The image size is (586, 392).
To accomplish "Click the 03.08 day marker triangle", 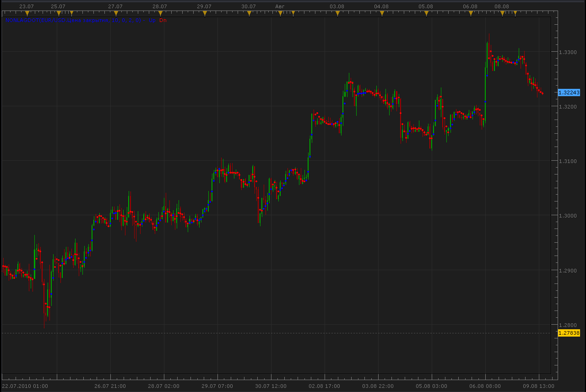I will coord(337,13).
